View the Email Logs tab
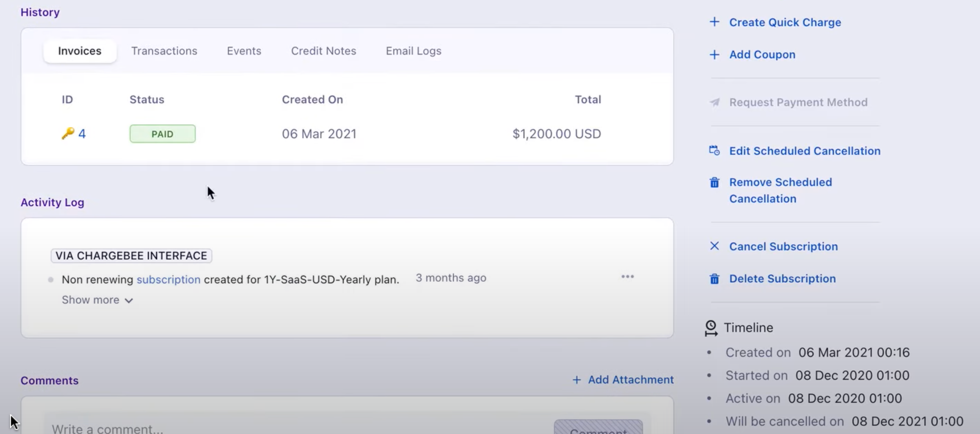This screenshot has height=434, width=980. pyautogui.click(x=413, y=51)
